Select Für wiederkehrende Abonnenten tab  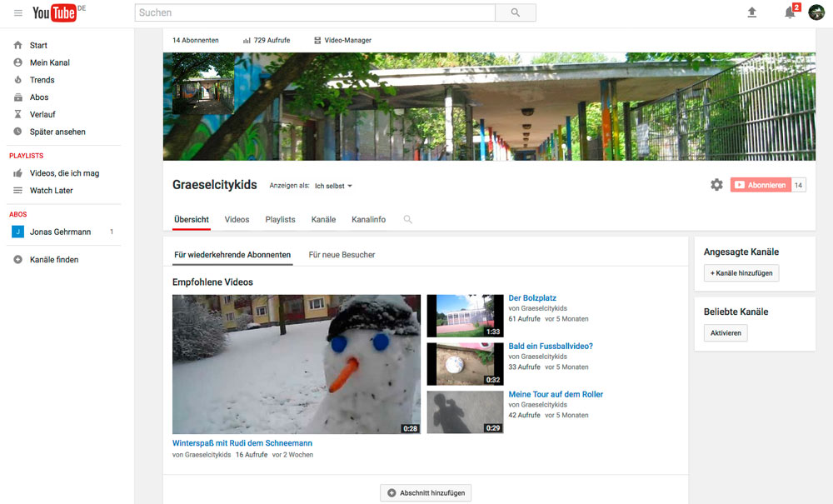click(x=232, y=255)
